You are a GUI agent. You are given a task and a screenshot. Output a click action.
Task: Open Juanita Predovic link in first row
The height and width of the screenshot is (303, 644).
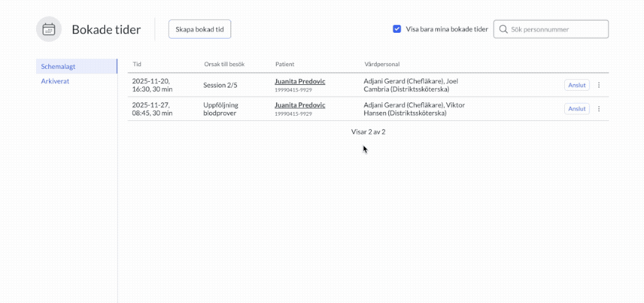coord(300,81)
